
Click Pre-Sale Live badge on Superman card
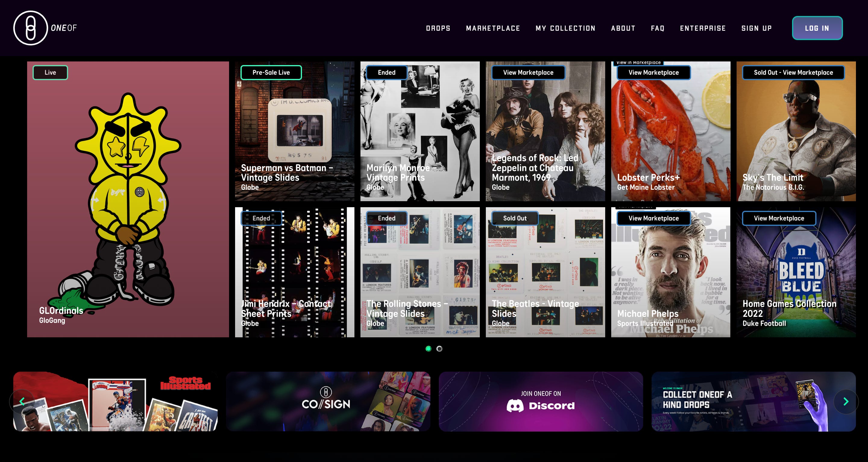271,72
